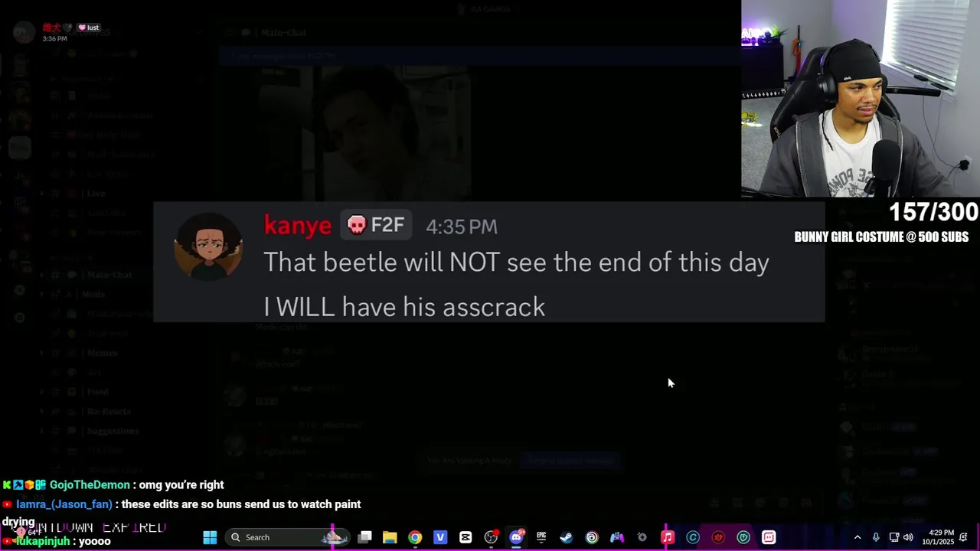
Task: Open Steam from the taskbar
Action: point(567,537)
